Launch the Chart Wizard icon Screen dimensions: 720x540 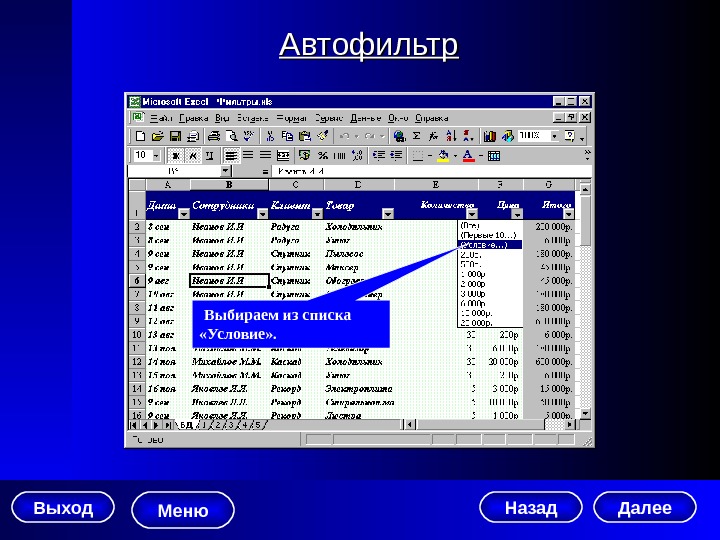tap(489, 136)
